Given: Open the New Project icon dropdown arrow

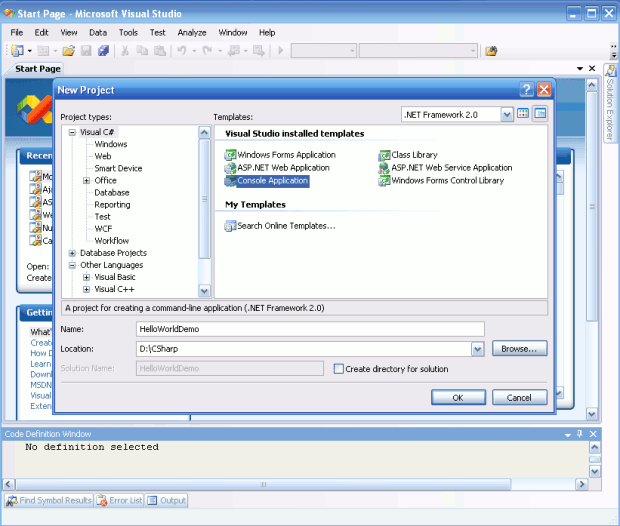Looking at the screenshot, I should 30,51.
